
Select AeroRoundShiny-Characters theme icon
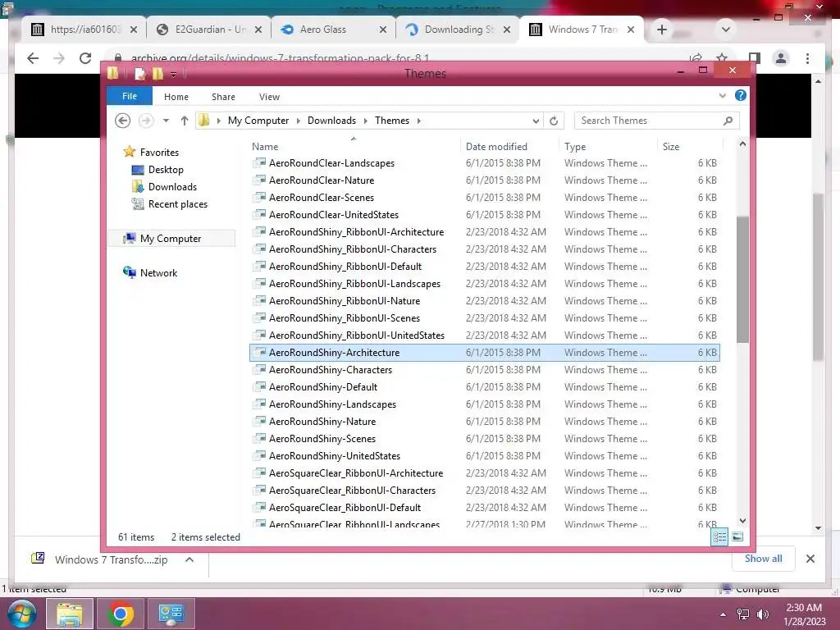259,370
